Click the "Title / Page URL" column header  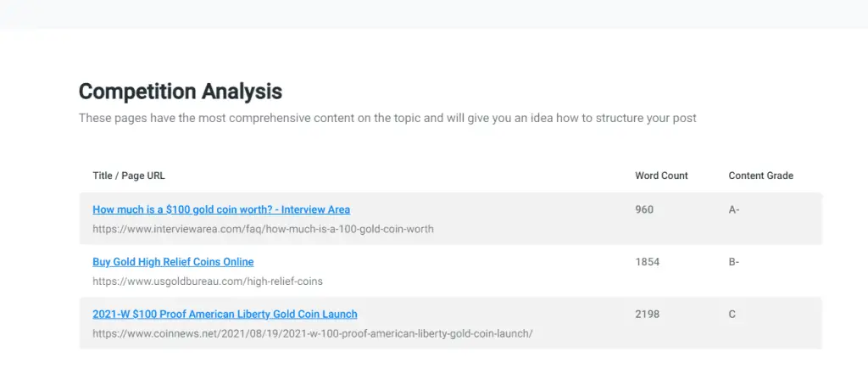coord(129,176)
